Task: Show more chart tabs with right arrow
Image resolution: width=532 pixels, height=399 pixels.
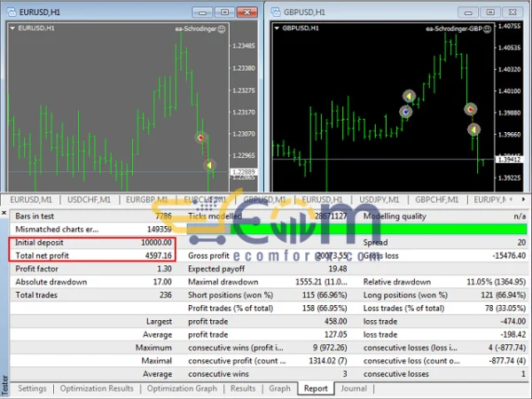Action: 523,199
